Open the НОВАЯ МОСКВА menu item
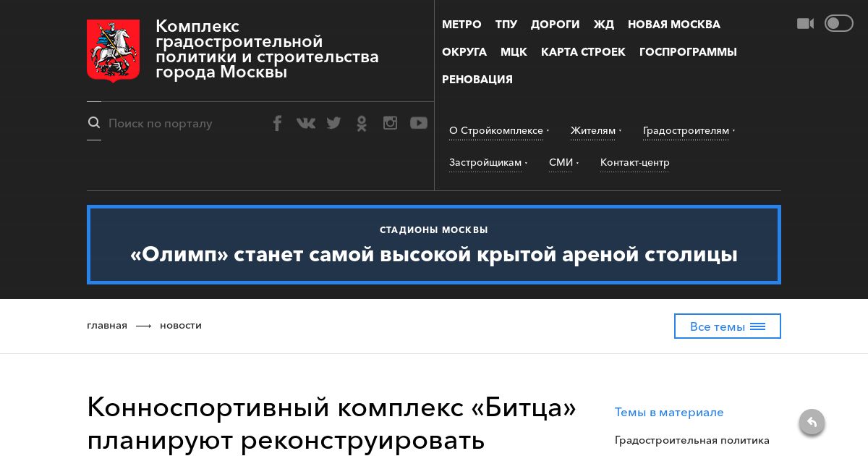The height and width of the screenshot is (456, 868). (674, 25)
